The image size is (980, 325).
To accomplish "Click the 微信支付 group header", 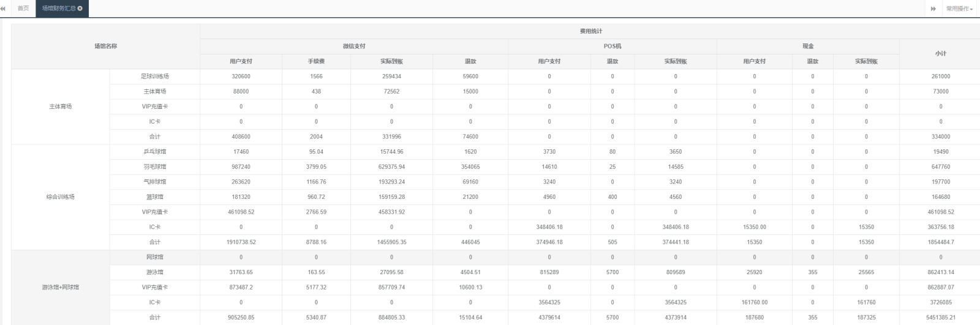I will (354, 47).
